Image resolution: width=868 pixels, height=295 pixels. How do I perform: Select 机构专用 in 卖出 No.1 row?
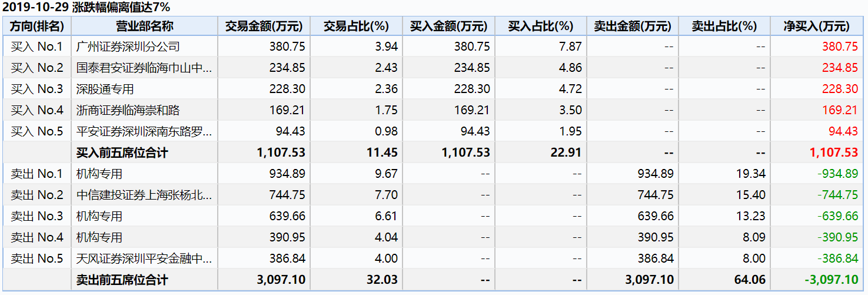point(99,174)
